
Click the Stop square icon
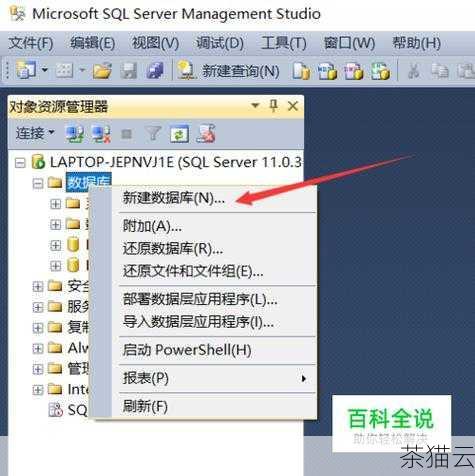[x=126, y=134]
